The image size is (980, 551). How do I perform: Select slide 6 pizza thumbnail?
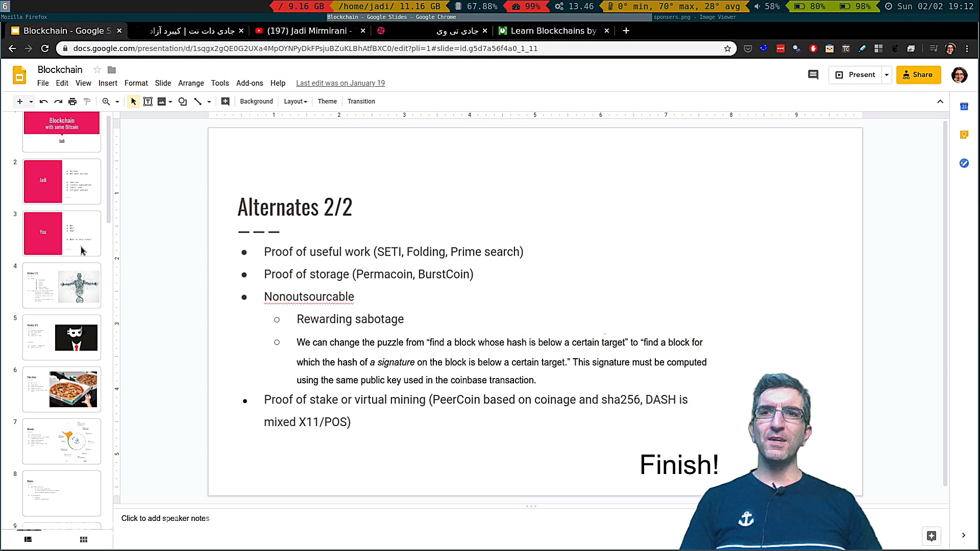tap(62, 389)
